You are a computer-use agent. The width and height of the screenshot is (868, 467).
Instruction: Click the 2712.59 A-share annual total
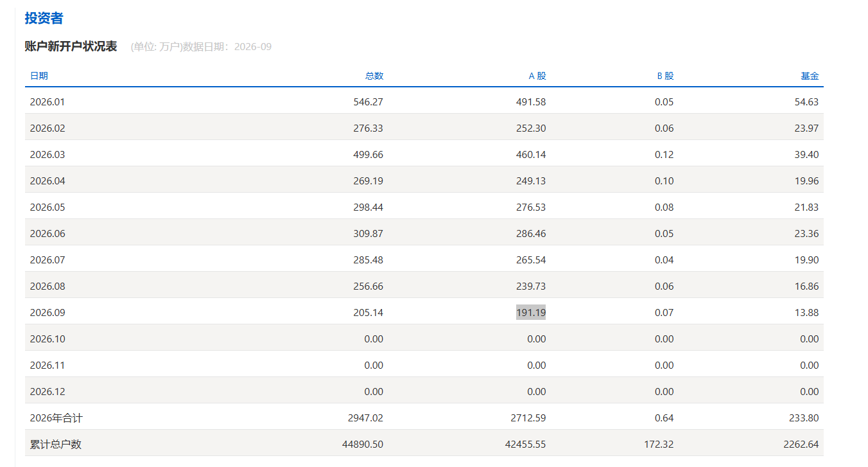528,418
